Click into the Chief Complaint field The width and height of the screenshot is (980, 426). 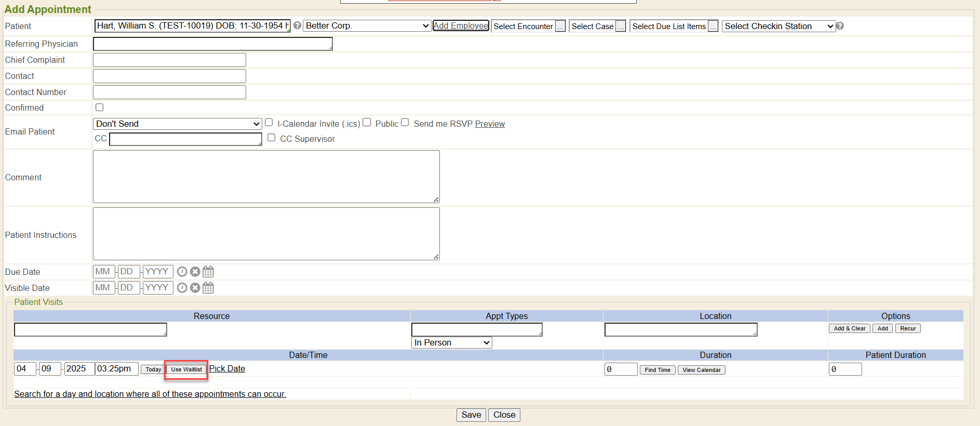[169, 60]
